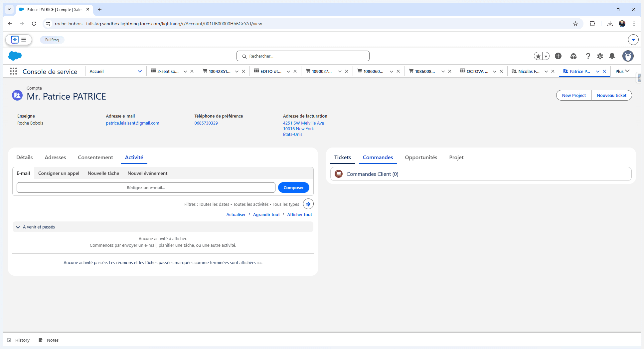
Task: Click the 0685730329 phone number
Action: pyautogui.click(x=206, y=123)
